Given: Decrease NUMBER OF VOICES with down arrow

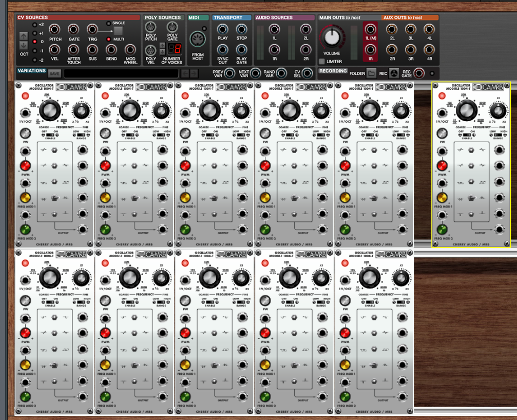Looking at the screenshot, I should (x=162, y=52).
